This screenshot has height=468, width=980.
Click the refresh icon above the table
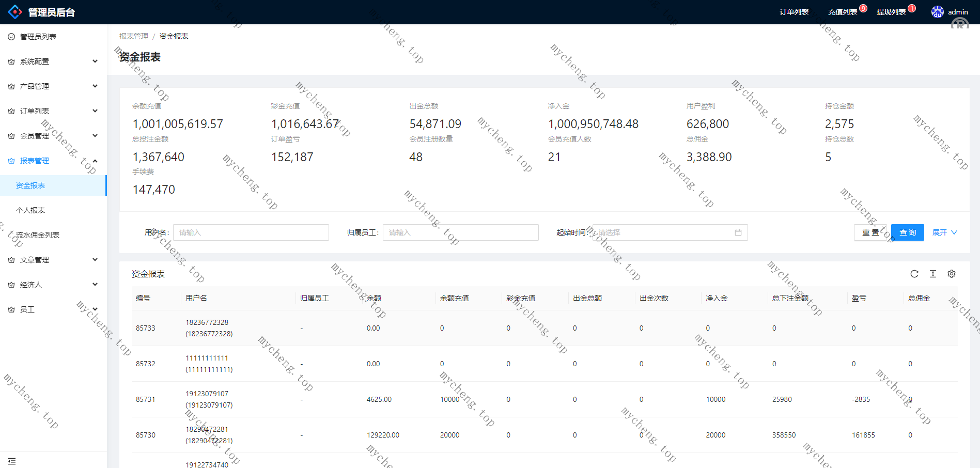pyautogui.click(x=914, y=274)
